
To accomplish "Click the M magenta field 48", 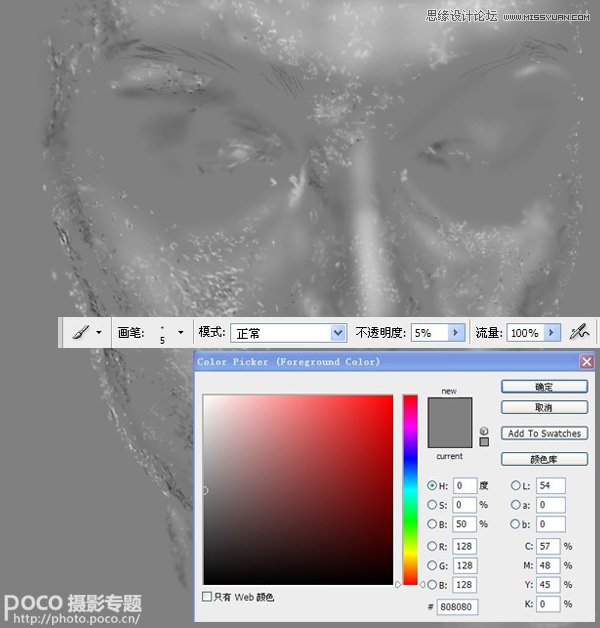I will tap(548, 566).
